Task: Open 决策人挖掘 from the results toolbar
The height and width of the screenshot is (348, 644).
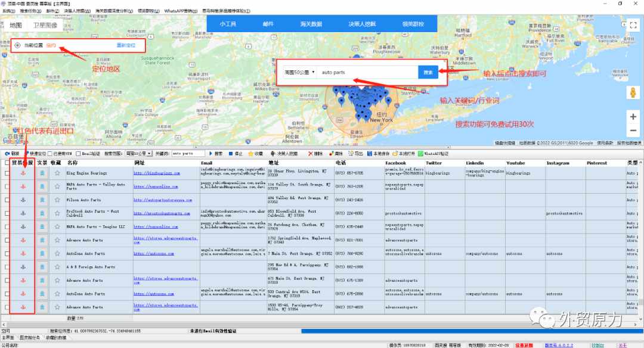Action: 284,154
